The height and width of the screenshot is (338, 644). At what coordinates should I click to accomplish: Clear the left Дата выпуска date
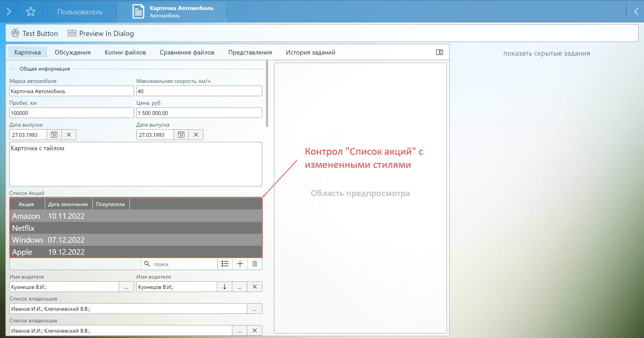(x=69, y=135)
